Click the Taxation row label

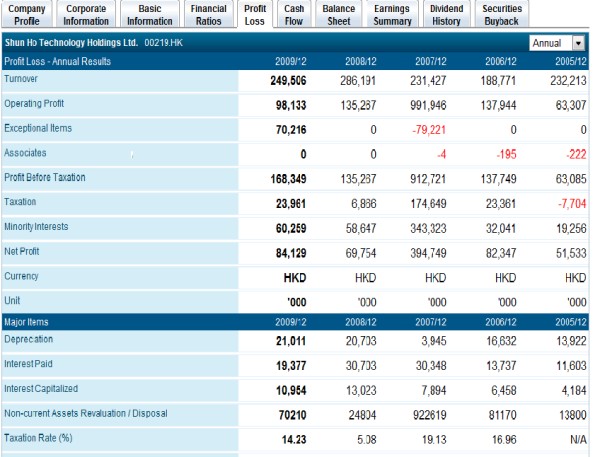20,202
